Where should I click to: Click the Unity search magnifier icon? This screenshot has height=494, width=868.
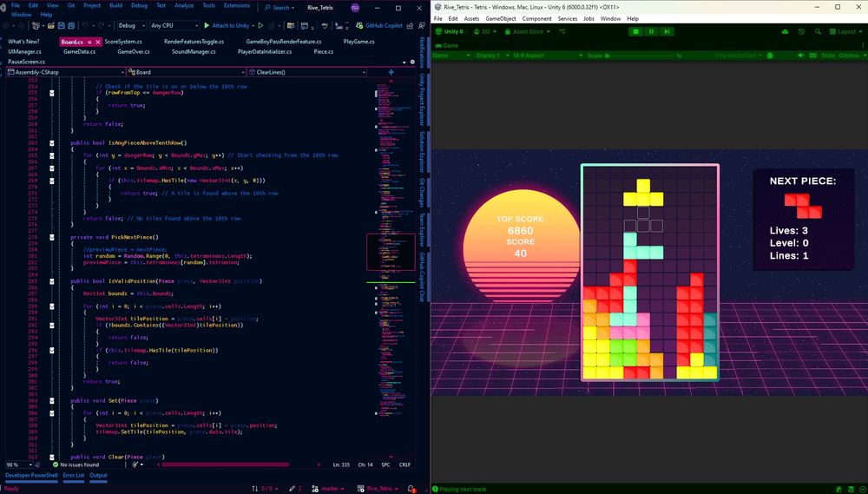click(818, 31)
